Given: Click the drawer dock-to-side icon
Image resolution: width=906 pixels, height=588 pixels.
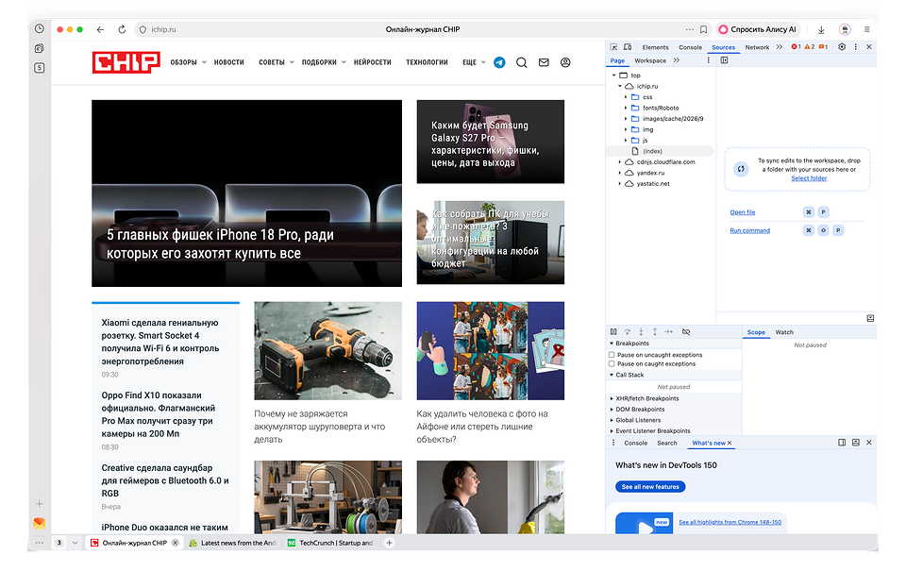Looking at the screenshot, I should (842, 443).
